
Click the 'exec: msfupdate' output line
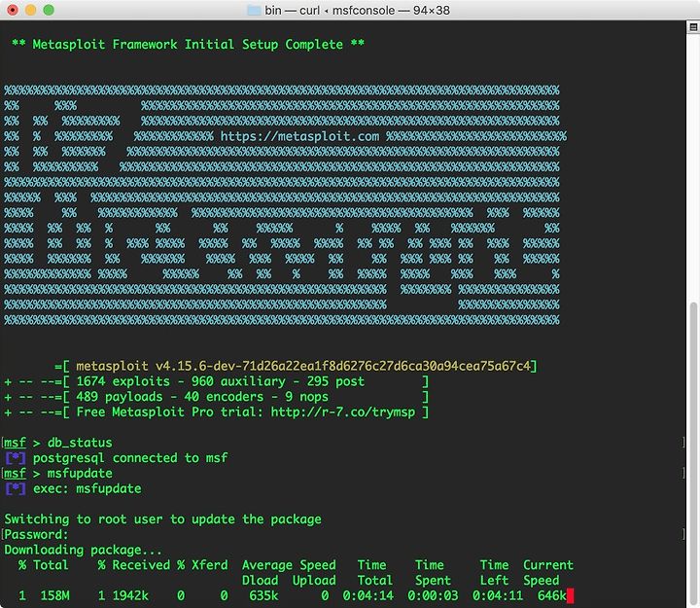[x=87, y=488]
